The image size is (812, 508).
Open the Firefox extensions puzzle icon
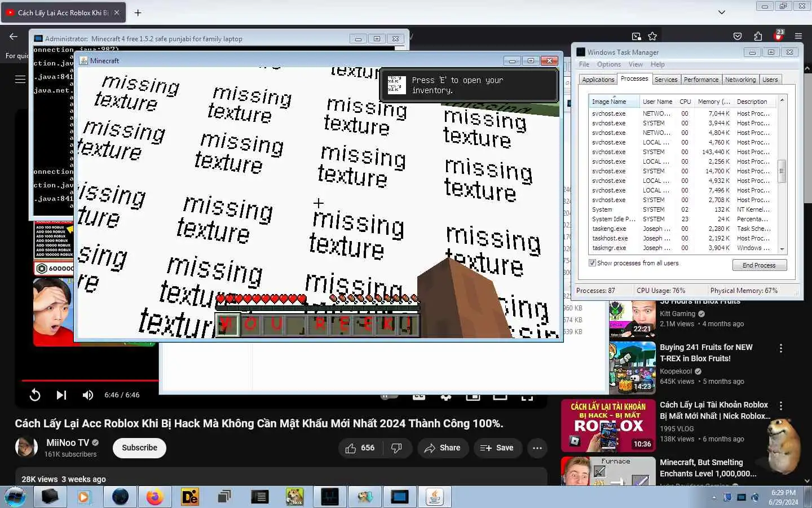pos(758,36)
